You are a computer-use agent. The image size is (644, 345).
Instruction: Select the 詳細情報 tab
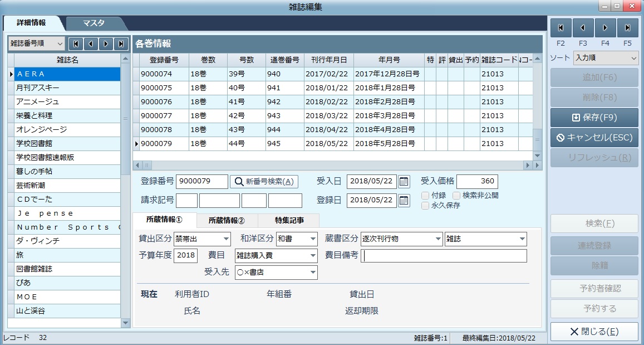pos(31,23)
